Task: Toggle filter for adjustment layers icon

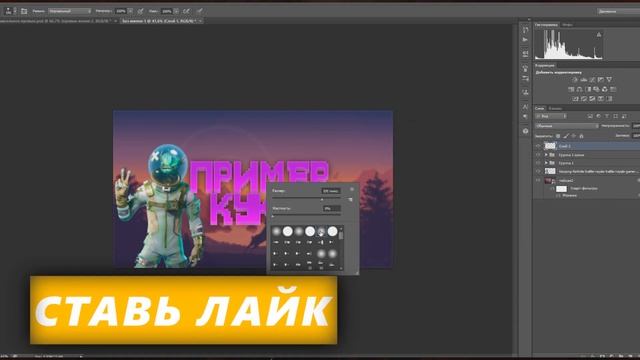Action: tap(599, 116)
